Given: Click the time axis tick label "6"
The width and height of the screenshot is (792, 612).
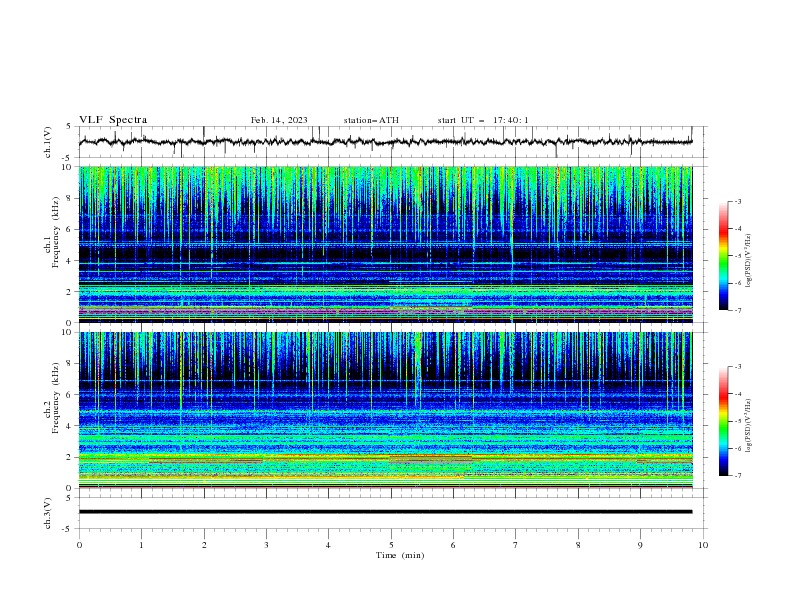Looking at the screenshot, I should click(453, 545).
